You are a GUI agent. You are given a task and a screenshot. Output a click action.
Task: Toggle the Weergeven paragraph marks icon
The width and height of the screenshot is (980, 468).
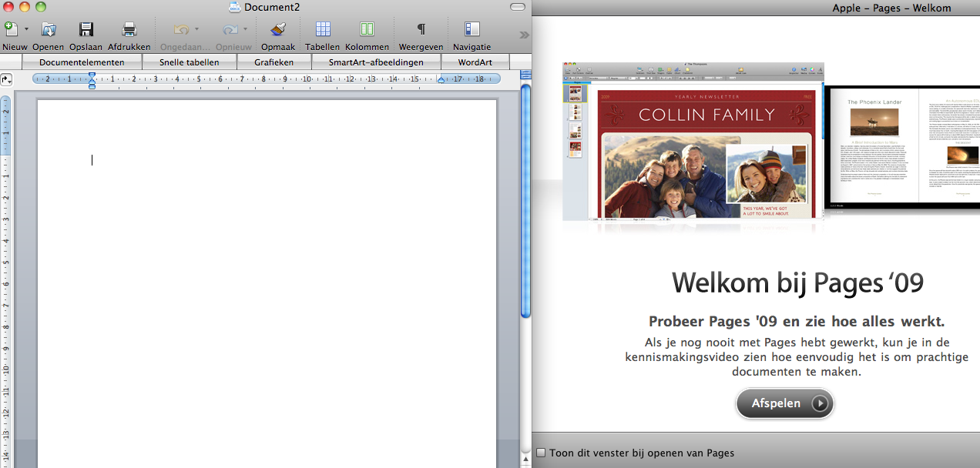(x=421, y=29)
